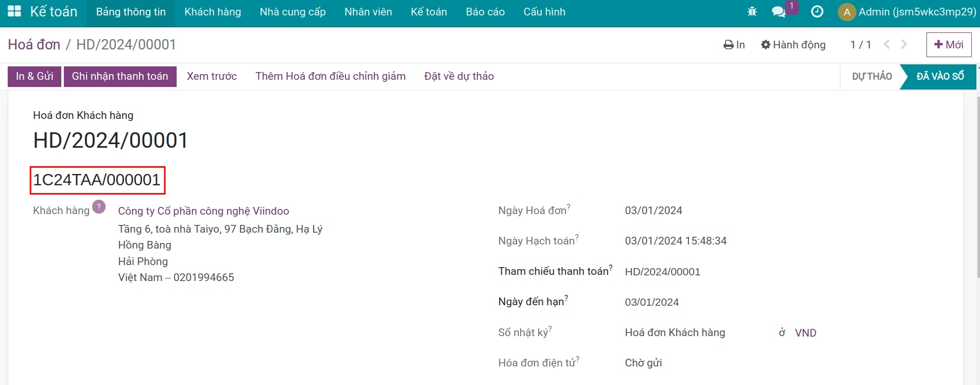The image size is (980, 385).
Task: Go to previous record arrow
Action: click(887, 44)
